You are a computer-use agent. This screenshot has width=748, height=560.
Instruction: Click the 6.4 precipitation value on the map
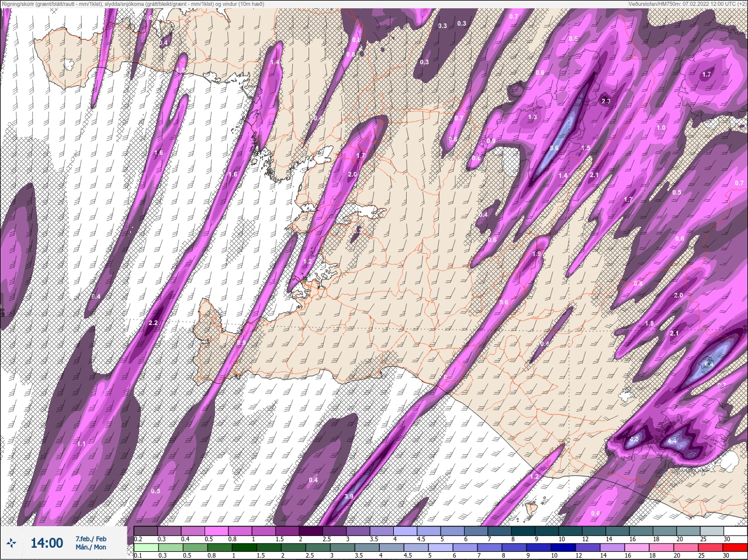click(709, 364)
